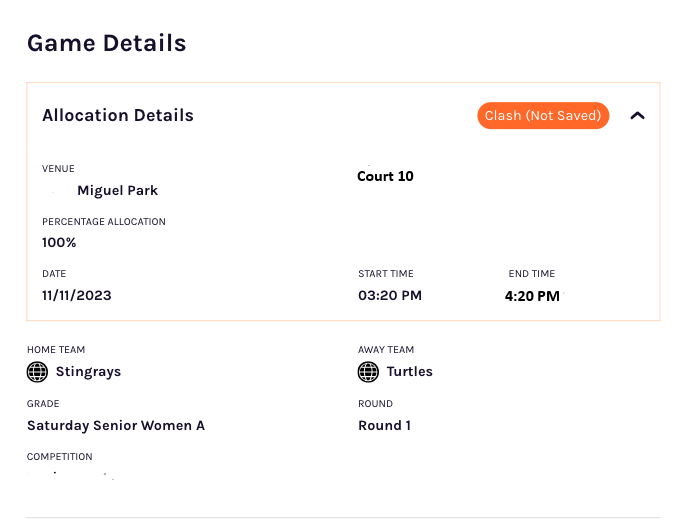Click the Round 1 value
Image resolution: width=685 pixels, height=520 pixels.
384,426
